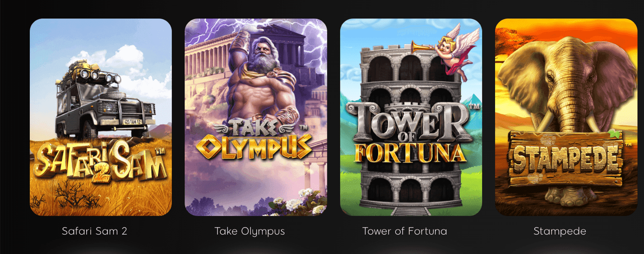Click the Take Olympus title text
Screen dimensions: 644x254
250,231
